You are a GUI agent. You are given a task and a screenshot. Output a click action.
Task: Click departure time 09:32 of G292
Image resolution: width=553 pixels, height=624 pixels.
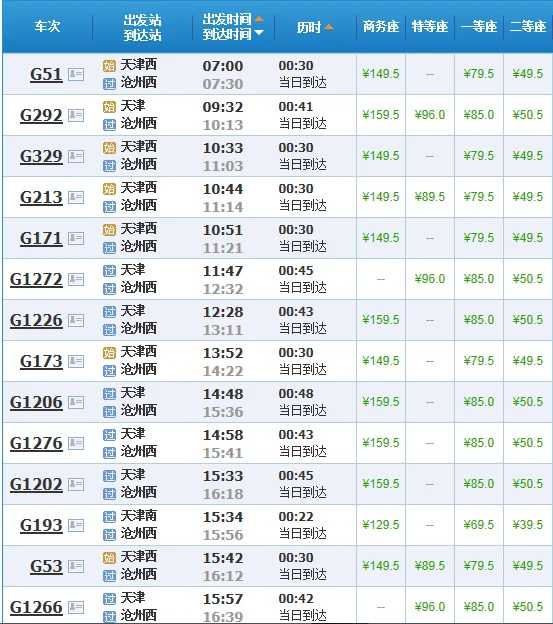(x=223, y=107)
